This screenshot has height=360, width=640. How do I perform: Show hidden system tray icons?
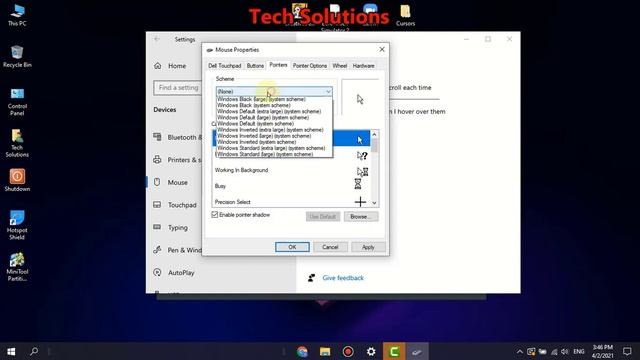click(520, 351)
